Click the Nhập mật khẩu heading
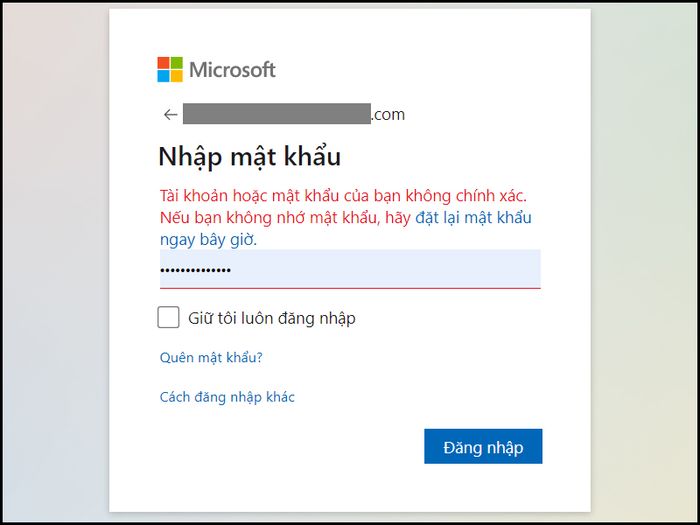 (x=250, y=157)
